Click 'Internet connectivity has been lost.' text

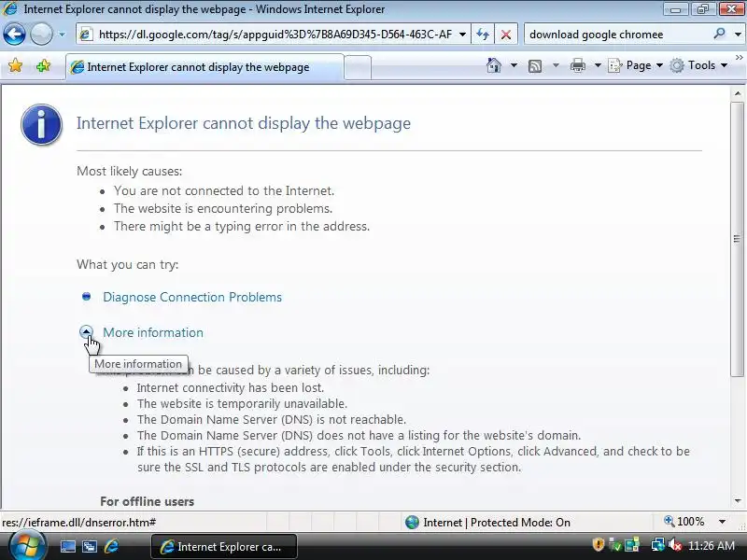(x=231, y=387)
